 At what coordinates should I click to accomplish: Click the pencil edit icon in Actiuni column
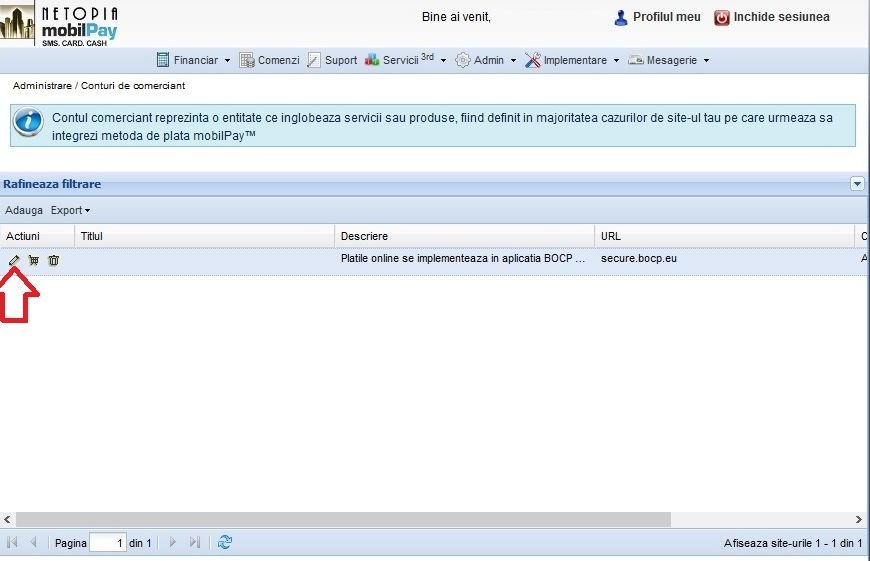14,260
